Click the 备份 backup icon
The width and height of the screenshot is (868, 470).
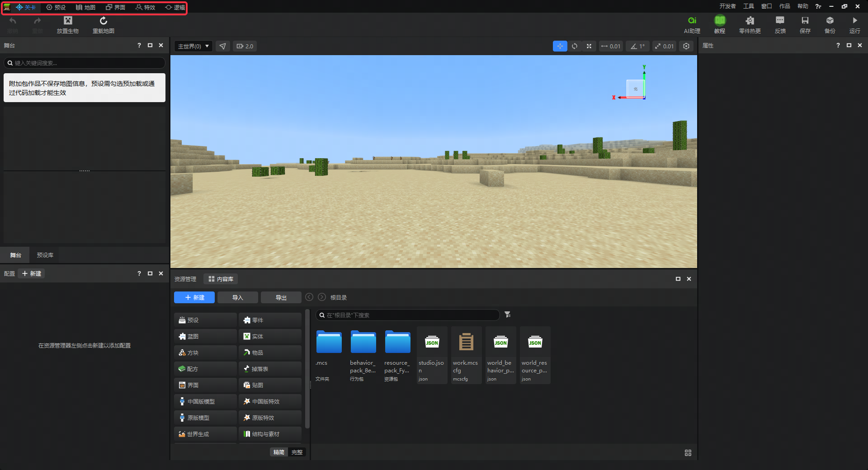coord(830,25)
